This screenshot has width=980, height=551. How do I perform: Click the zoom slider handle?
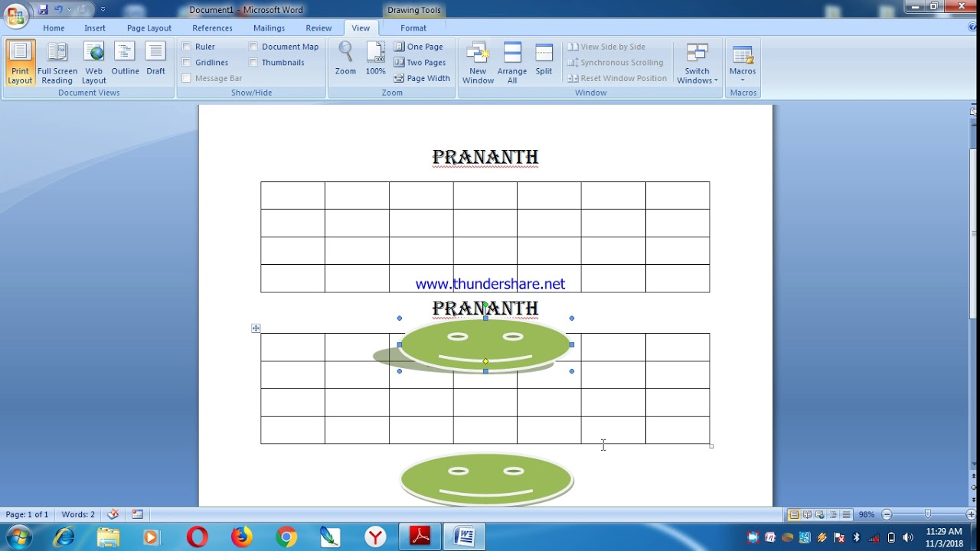[x=928, y=515]
